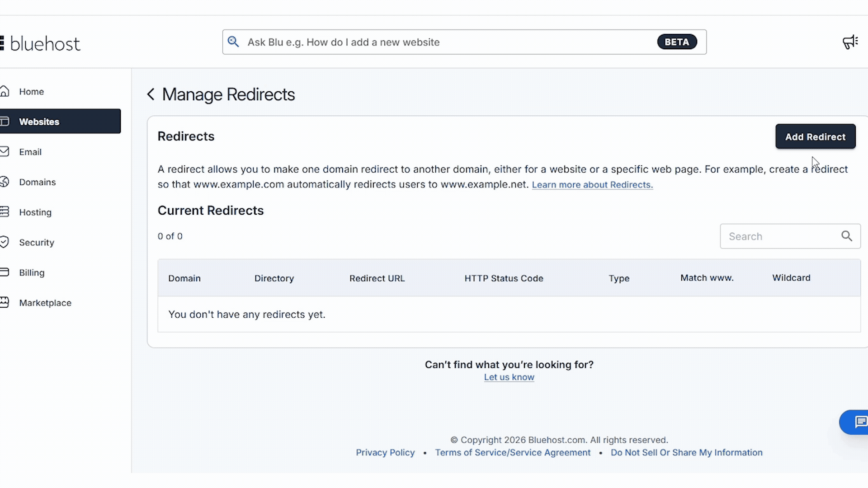Click the Email envelope icon

click(x=5, y=152)
